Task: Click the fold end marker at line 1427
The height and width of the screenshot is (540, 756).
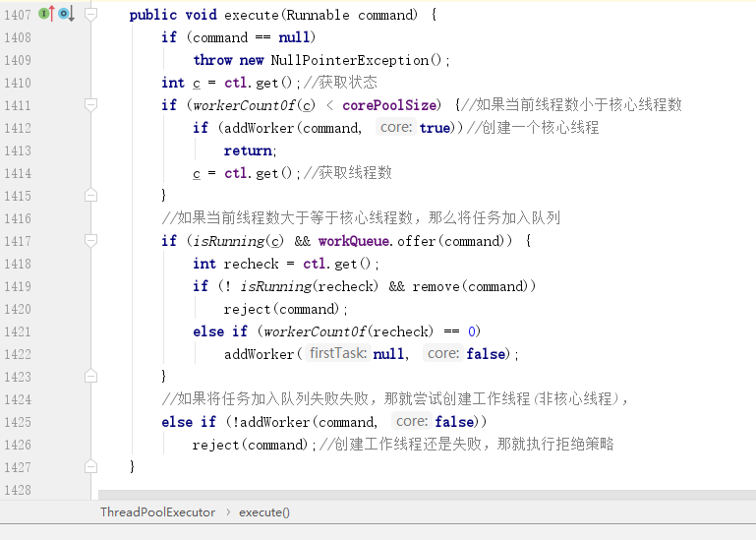Action: [90, 466]
